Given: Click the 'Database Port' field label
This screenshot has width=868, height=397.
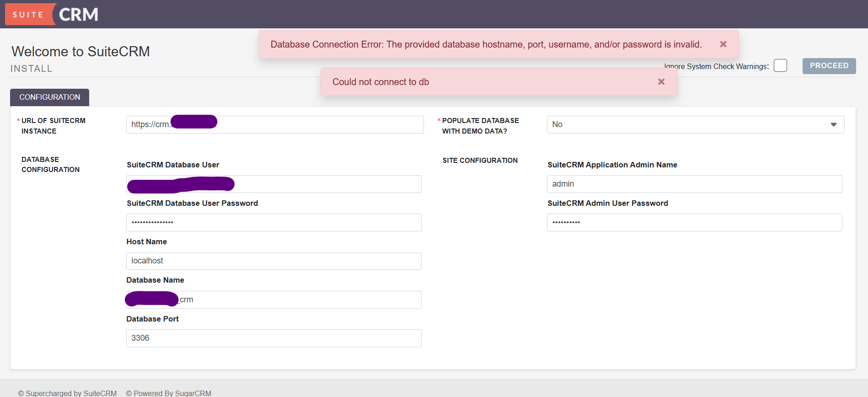Looking at the screenshot, I should point(152,319).
